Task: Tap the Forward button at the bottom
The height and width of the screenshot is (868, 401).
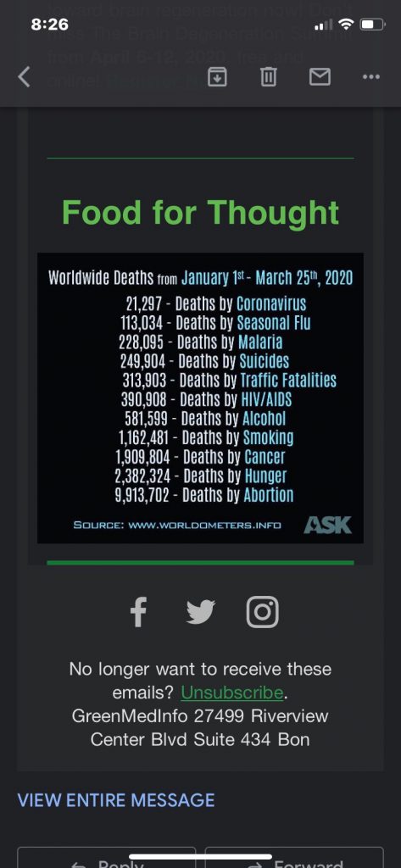Action: 294,858
